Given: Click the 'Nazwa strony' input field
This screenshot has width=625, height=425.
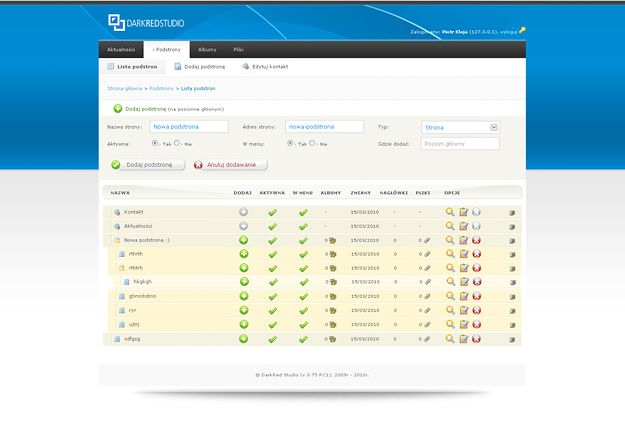Looking at the screenshot, I should 190,127.
